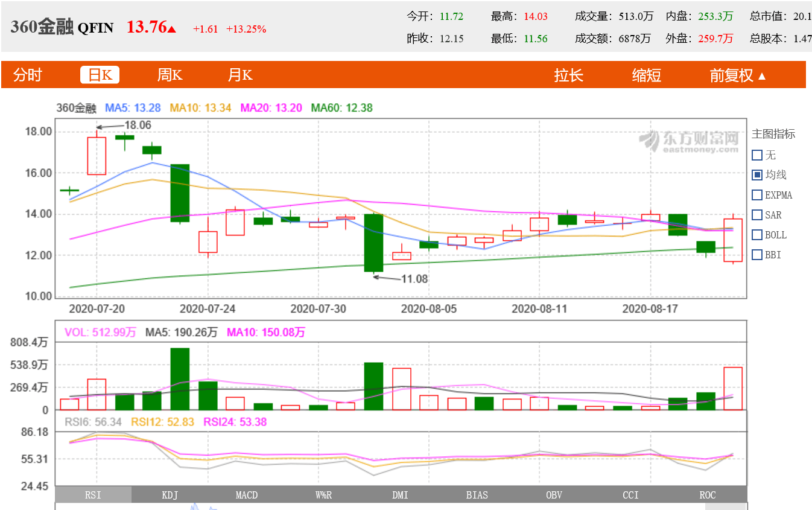The width and height of the screenshot is (812, 510).
Task: Click the eastmoney watermark logo icon
Action: (x=649, y=141)
